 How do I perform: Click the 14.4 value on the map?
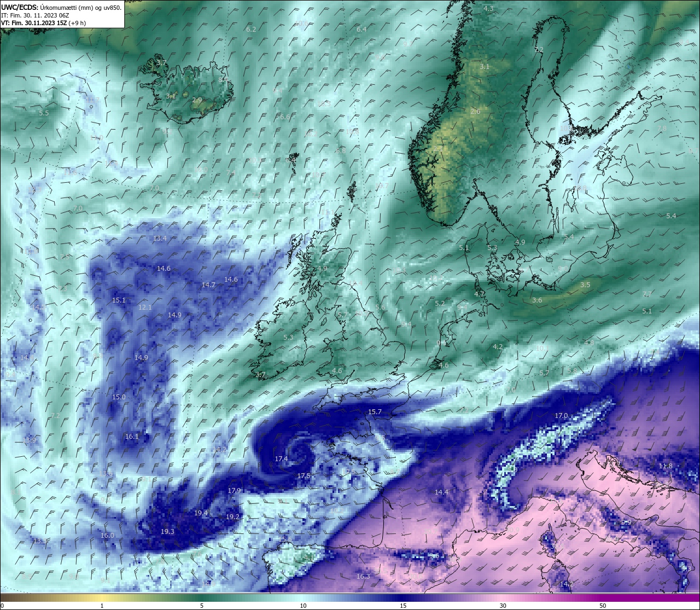tap(441, 492)
